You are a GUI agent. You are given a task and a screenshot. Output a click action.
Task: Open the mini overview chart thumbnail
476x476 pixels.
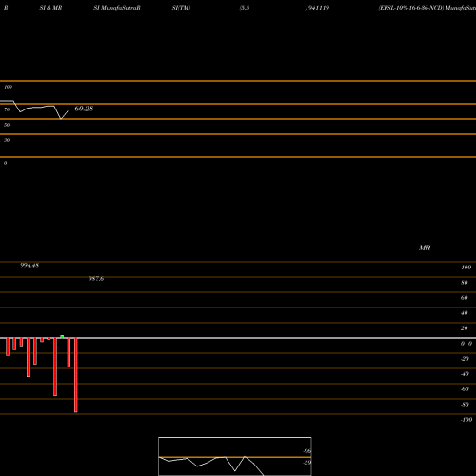[x=235, y=456]
